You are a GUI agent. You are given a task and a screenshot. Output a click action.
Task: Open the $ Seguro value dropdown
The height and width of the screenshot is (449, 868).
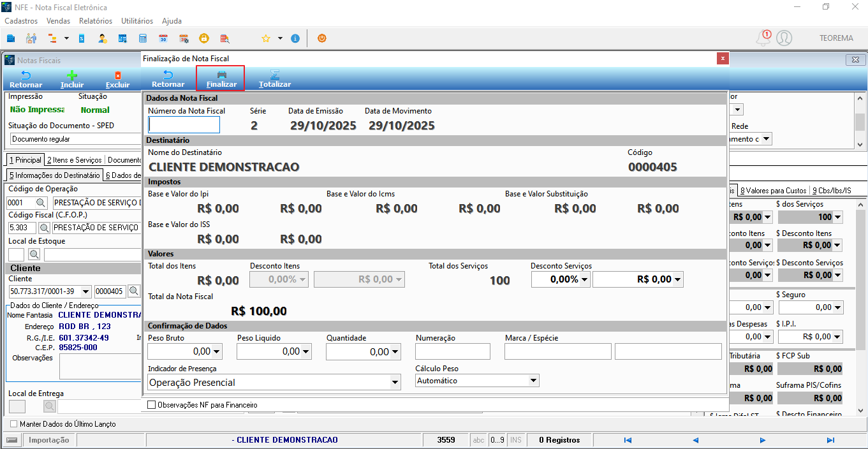837,307
